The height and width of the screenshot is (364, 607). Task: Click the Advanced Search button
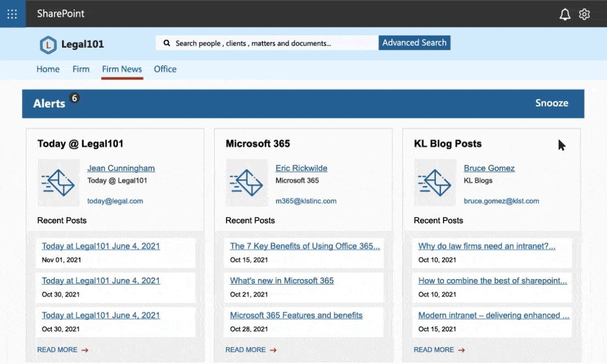click(414, 43)
